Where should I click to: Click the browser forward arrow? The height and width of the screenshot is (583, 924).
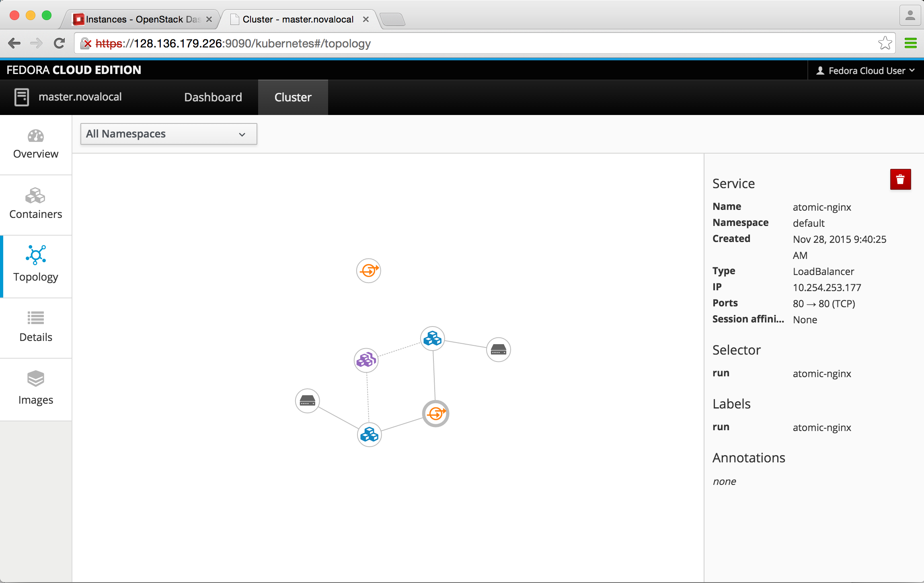[37, 43]
